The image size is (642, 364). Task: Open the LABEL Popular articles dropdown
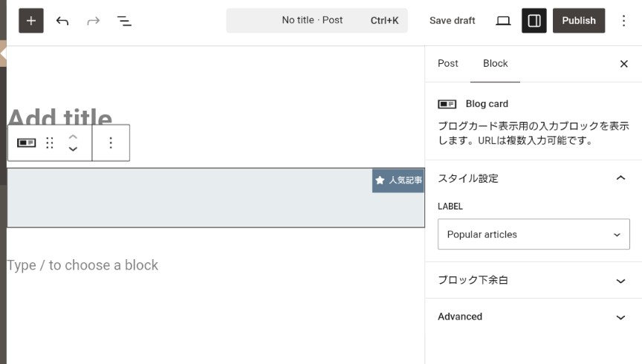tap(534, 234)
